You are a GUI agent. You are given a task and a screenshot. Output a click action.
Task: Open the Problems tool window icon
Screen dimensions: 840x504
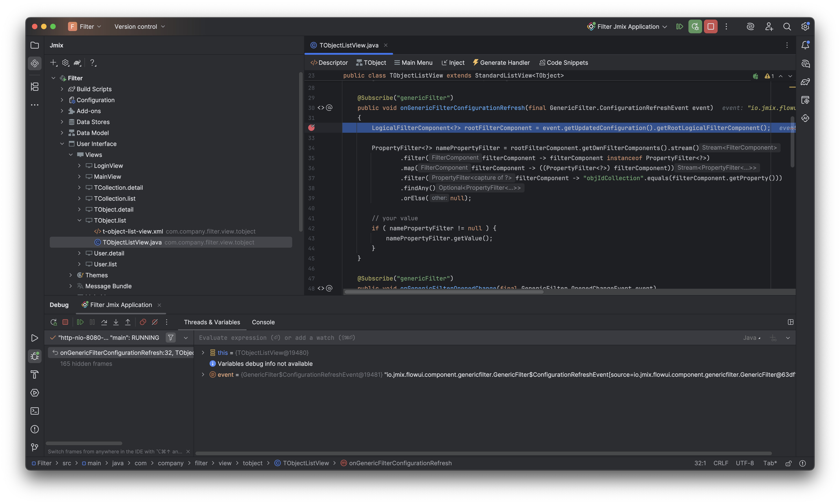point(35,429)
